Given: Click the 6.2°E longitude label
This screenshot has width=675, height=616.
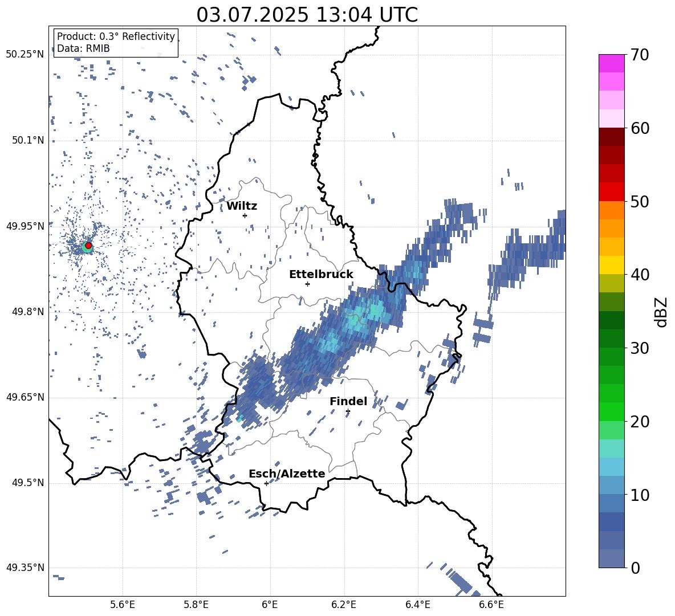Looking at the screenshot, I should 344,605.
